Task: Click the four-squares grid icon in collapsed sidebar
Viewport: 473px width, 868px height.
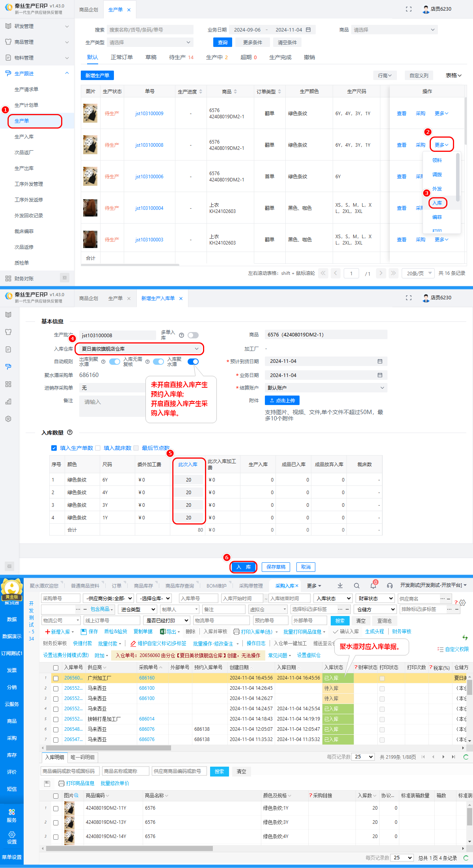Action: pos(8,384)
